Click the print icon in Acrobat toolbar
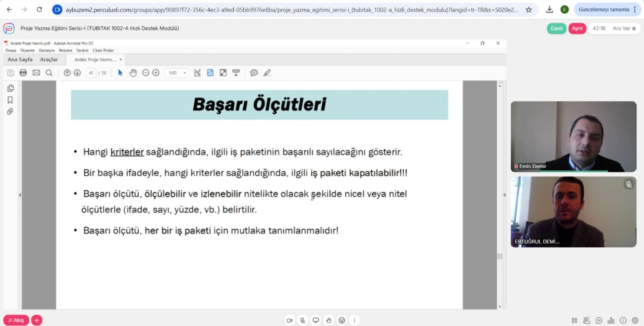644x326 pixels. point(23,73)
